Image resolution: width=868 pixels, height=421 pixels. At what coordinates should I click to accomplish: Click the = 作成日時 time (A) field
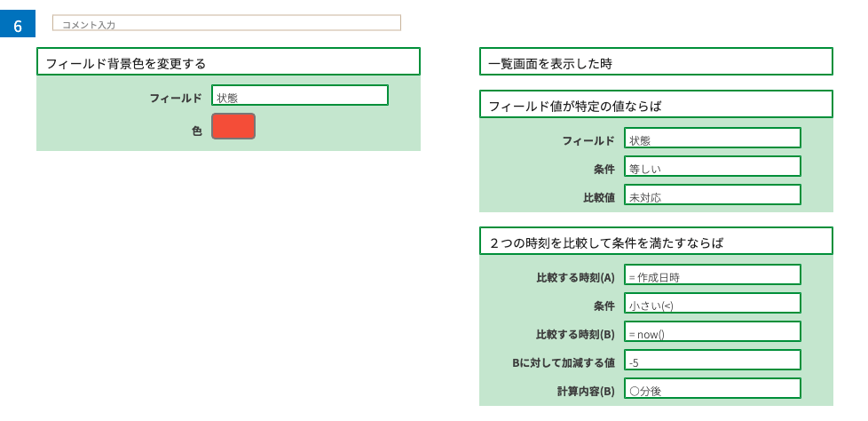click(x=713, y=274)
